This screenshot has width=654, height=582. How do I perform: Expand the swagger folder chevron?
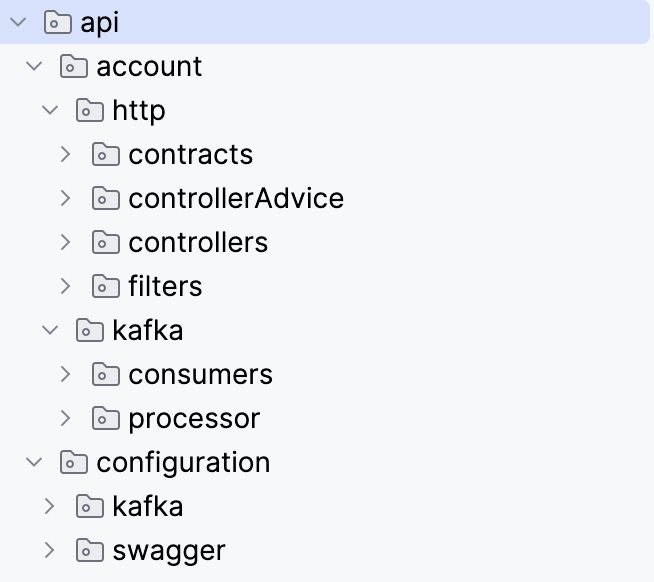coord(50,551)
